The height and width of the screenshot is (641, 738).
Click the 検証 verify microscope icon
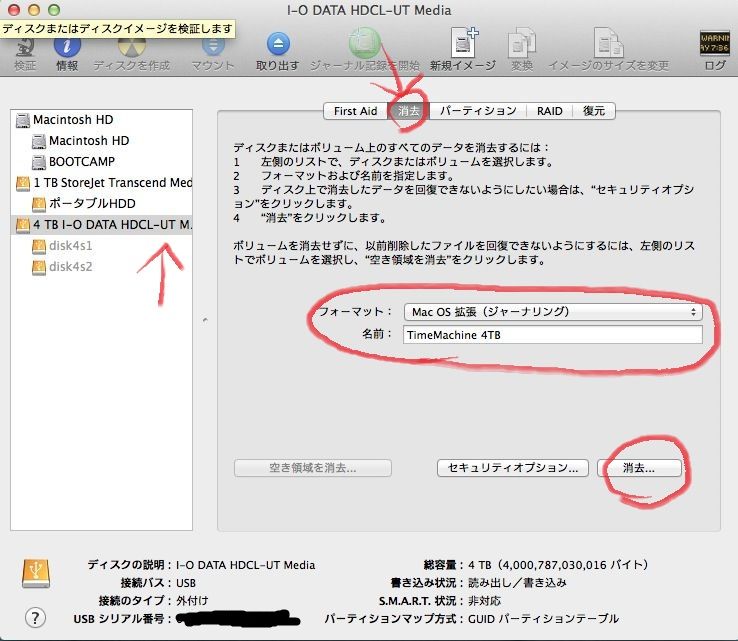coord(24,46)
